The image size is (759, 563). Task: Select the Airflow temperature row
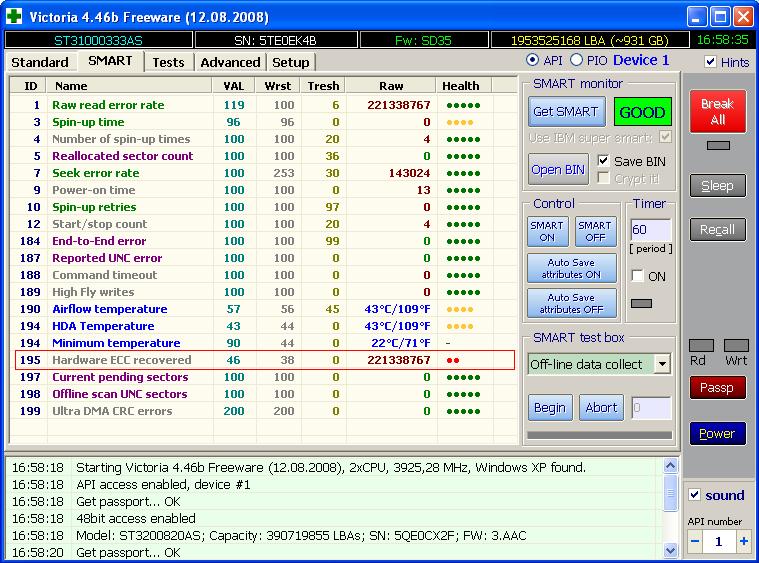point(263,309)
